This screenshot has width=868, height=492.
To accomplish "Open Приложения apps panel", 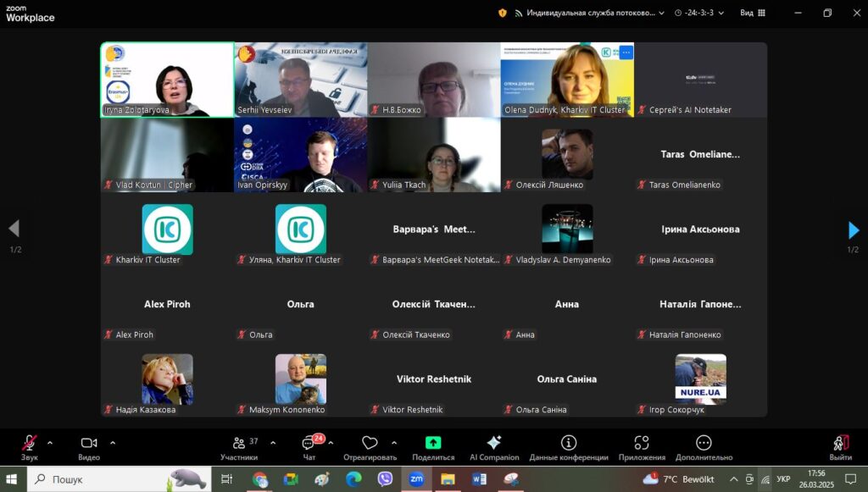I will pyautogui.click(x=642, y=448).
